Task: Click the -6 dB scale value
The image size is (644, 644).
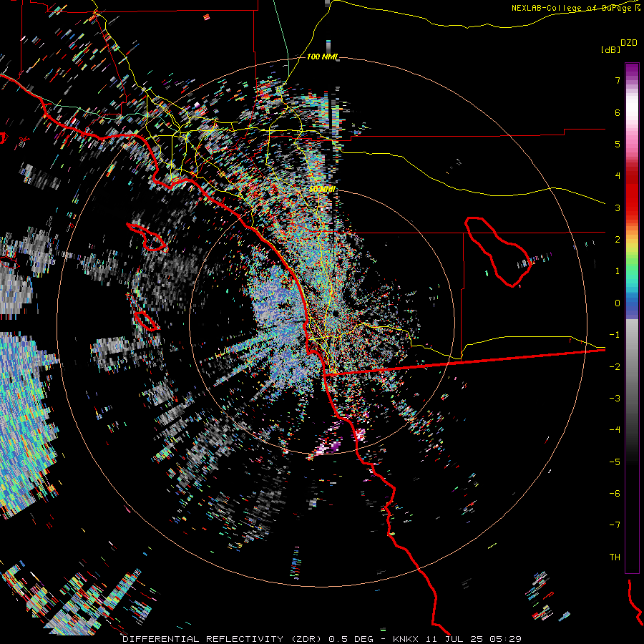Action: click(615, 494)
